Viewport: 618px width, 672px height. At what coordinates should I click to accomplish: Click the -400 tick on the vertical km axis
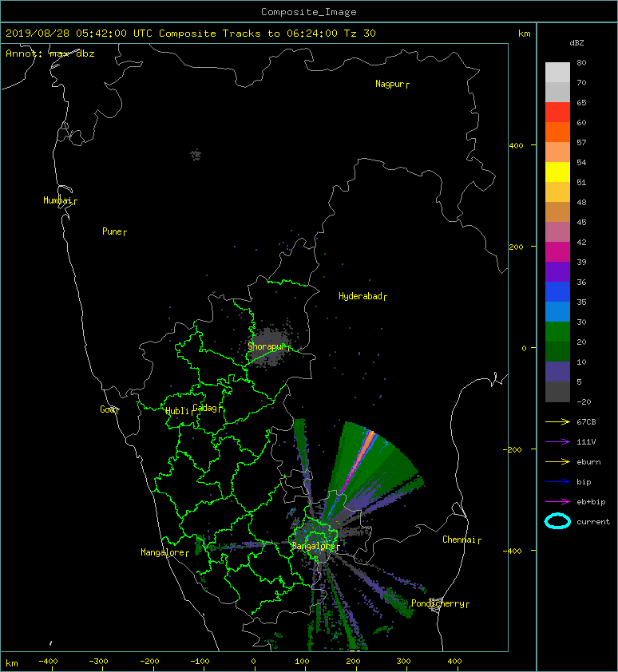(513, 551)
